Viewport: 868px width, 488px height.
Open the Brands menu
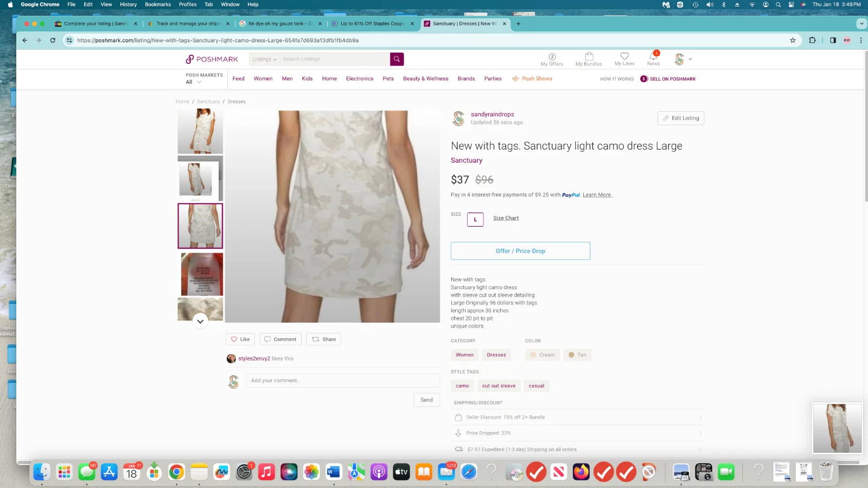(x=466, y=79)
